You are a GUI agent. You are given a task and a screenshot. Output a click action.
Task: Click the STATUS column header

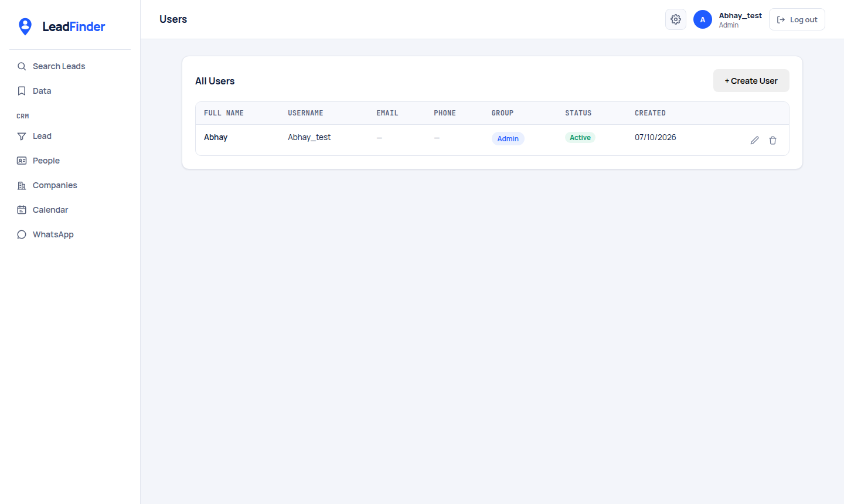pyautogui.click(x=578, y=113)
